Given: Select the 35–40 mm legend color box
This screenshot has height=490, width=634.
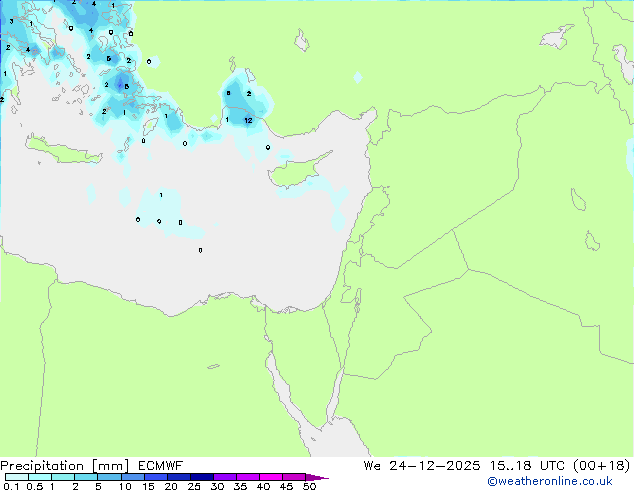Looking at the screenshot, I should 248,477.
